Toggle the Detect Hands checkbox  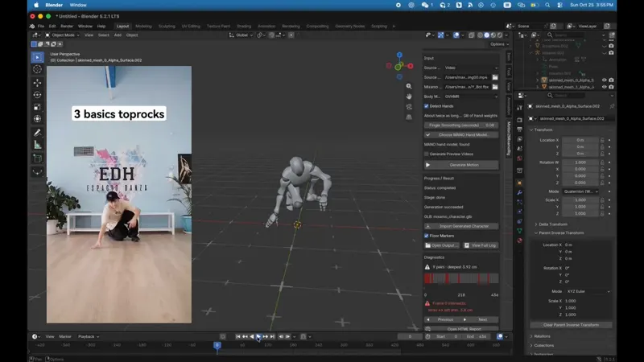click(427, 106)
